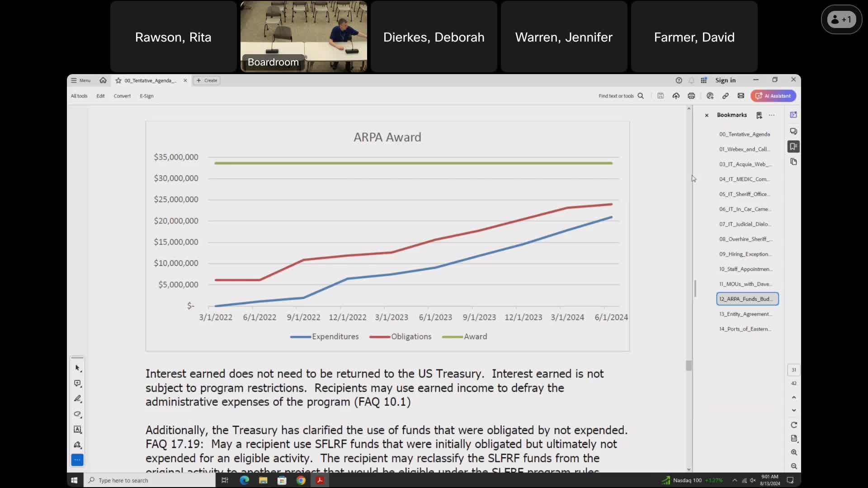The image size is (868, 488).
Task: Open bookmark 14_Ports_of_Eastern
Action: (745, 329)
